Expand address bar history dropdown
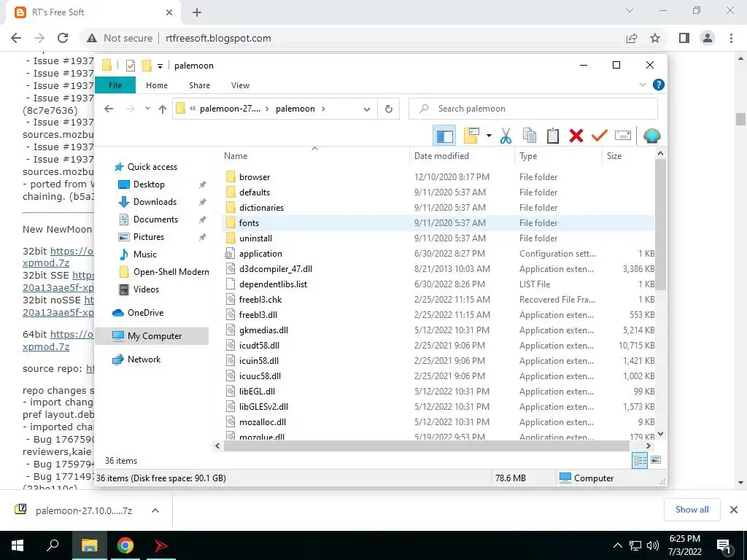747x560 pixels. [x=366, y=109]
